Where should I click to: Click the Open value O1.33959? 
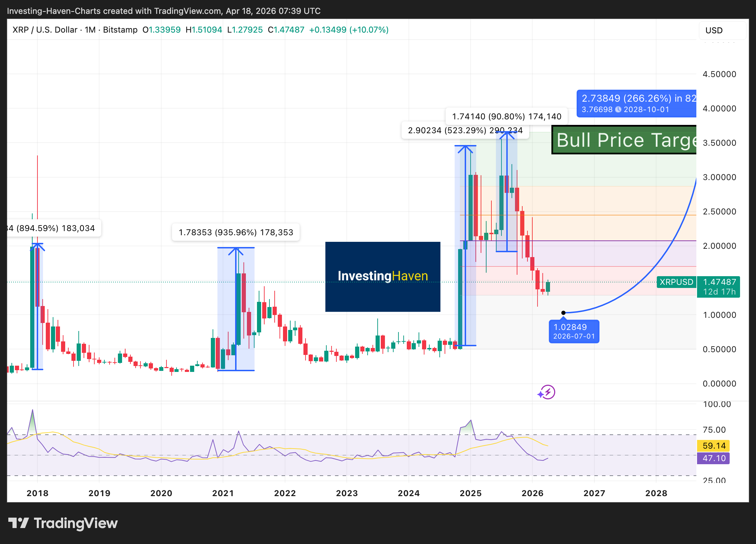(162, 30)
